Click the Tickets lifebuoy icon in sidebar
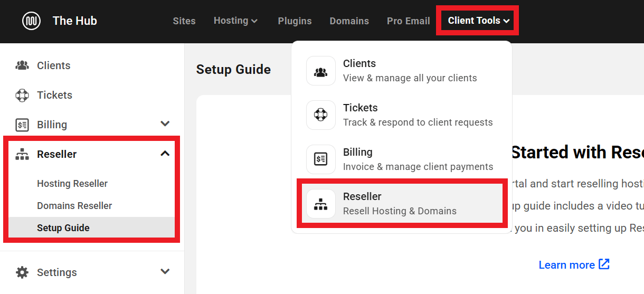Screen dimensions: 644x294 pyautogui.click(x=22, y=95)
